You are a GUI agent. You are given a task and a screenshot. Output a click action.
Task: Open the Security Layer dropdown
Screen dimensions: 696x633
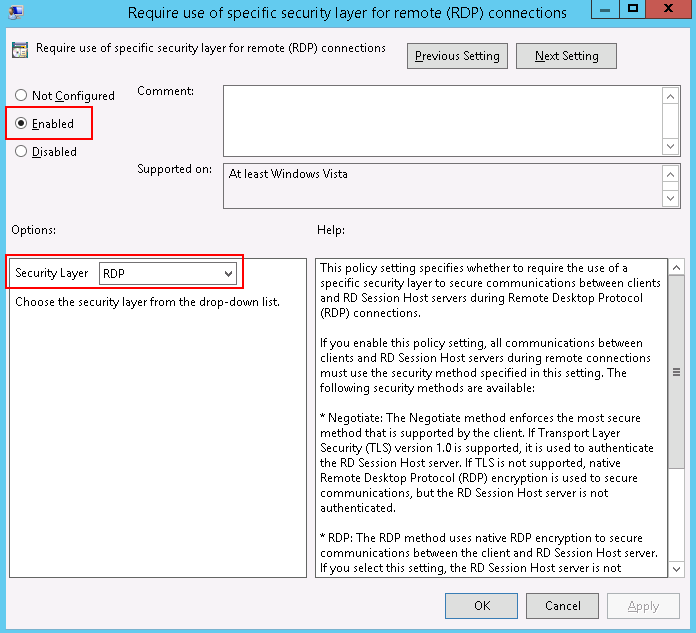click(168, 273)
